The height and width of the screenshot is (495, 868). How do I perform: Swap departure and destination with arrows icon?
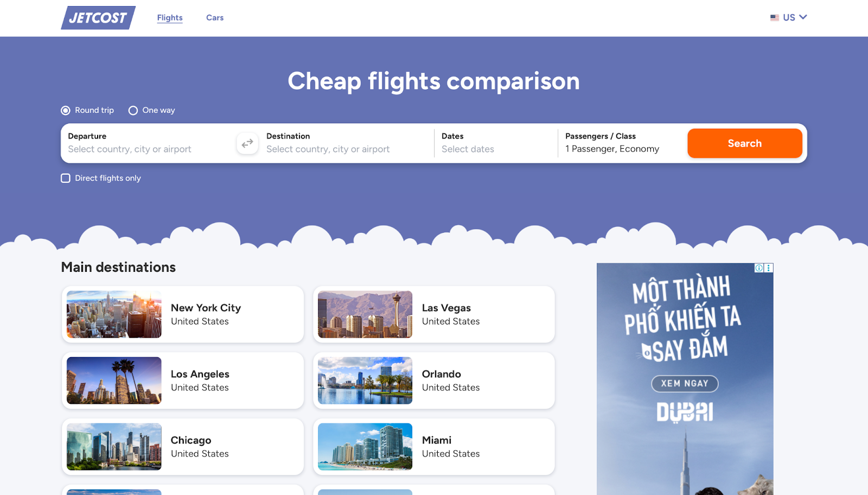[x=247, y=143]
